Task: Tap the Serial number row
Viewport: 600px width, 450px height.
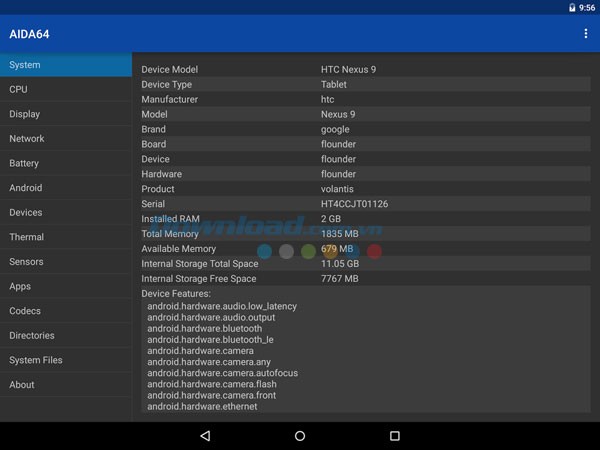Action: point(365,204)
